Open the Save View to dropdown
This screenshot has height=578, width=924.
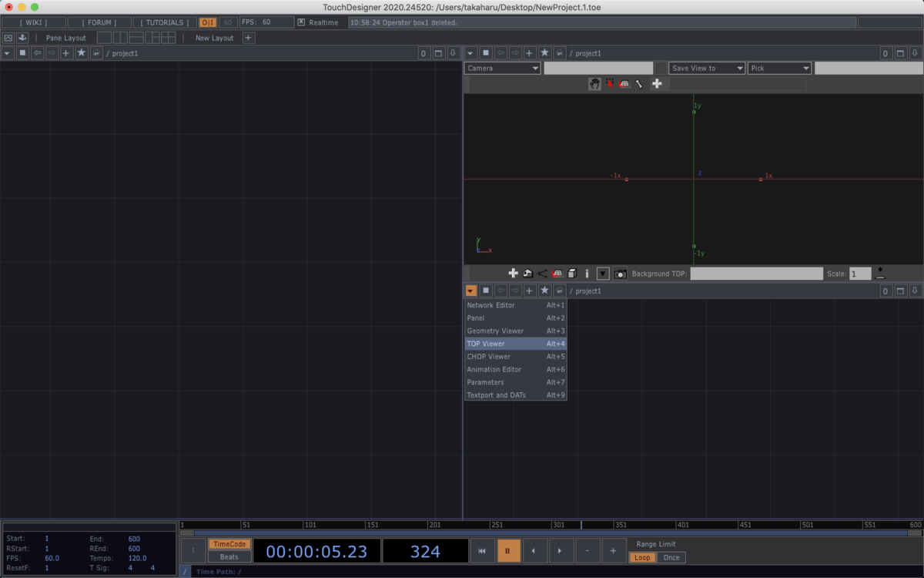point(707,68)
